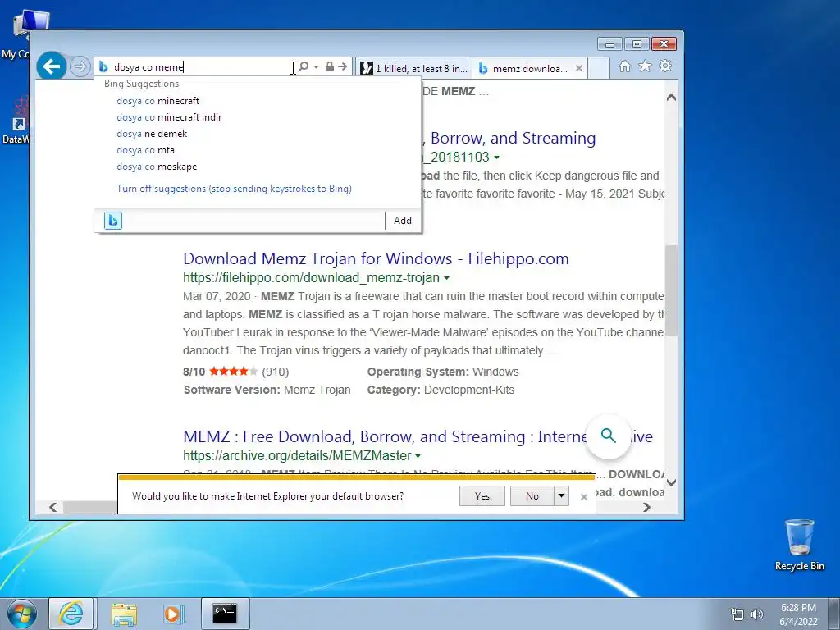The height and width of the screenshot is (630, 840).
Task: Close the 'memz downloa...' tab
Action: click(579, 68)
